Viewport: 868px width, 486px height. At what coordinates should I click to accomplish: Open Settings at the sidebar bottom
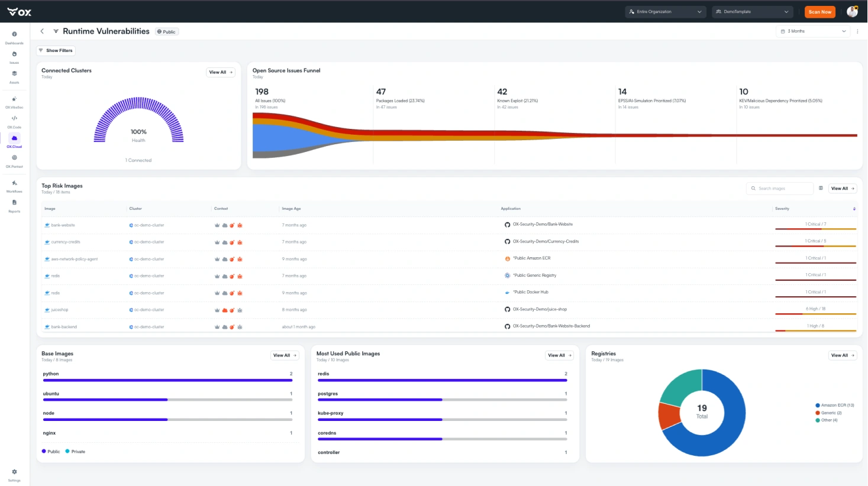14,475
